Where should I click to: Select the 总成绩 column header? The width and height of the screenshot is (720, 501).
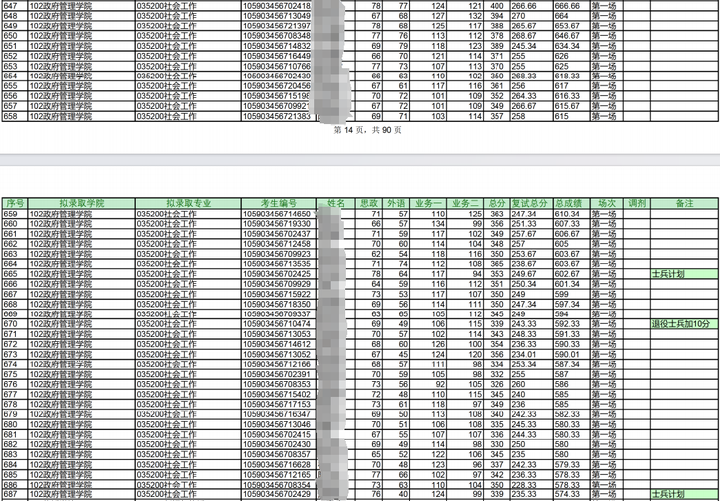[571, 203]
